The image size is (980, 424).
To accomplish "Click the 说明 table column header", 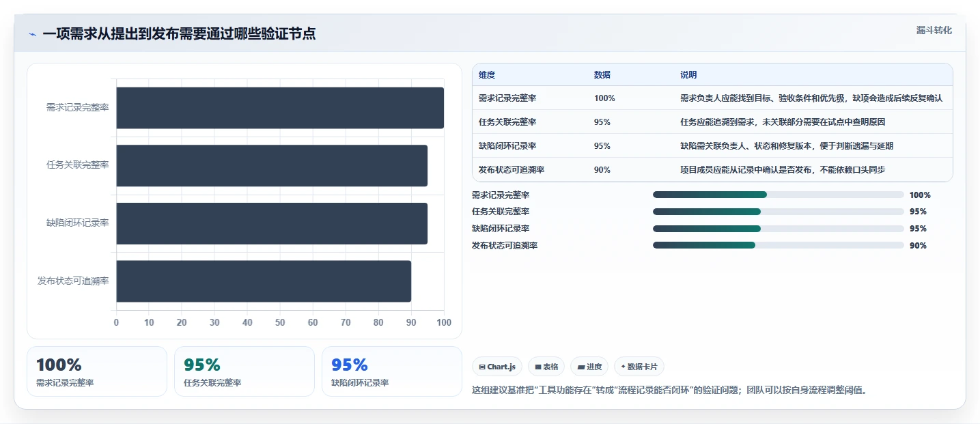I will coord(688,74).
